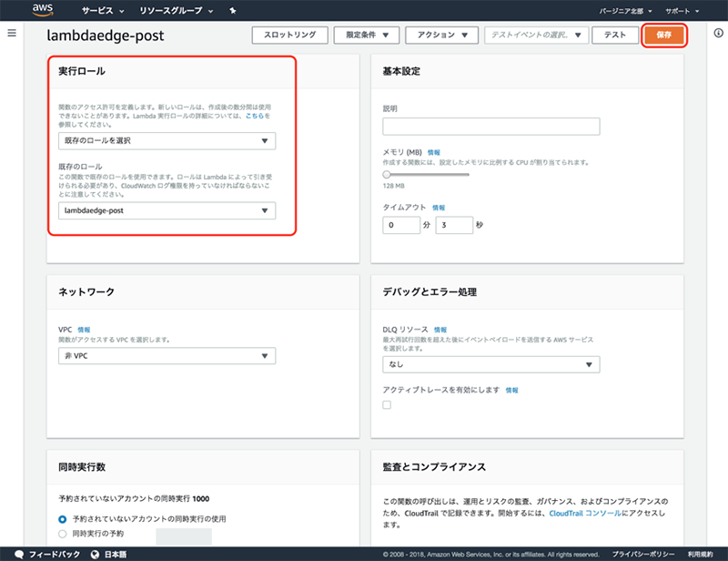Open the hamburger side navigation menu
Image resolution: width=728 pixels, height=561 pixels.
tap(12, 33)
